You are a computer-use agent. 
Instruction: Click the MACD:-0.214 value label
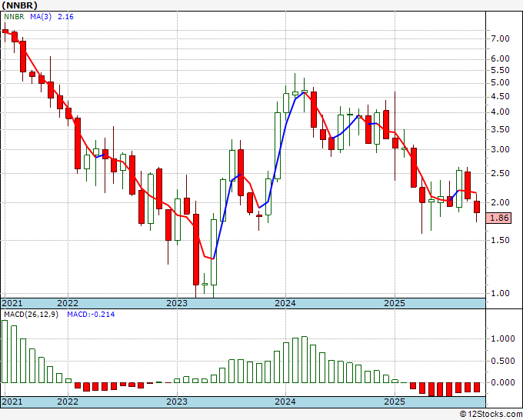(x=91, y=315)
